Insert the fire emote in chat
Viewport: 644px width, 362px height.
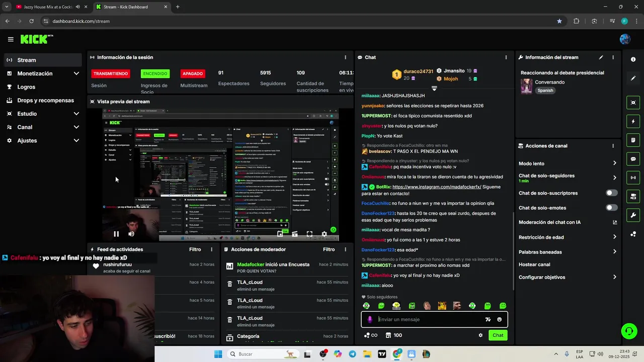pyautogui.click(x=442, y=306)
